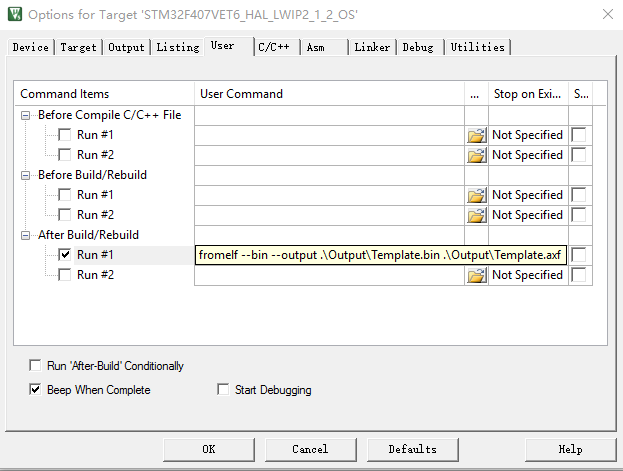Open Stop on Exit dropdown for After Build Run #2
623x471 pixels.
point(528,275)
